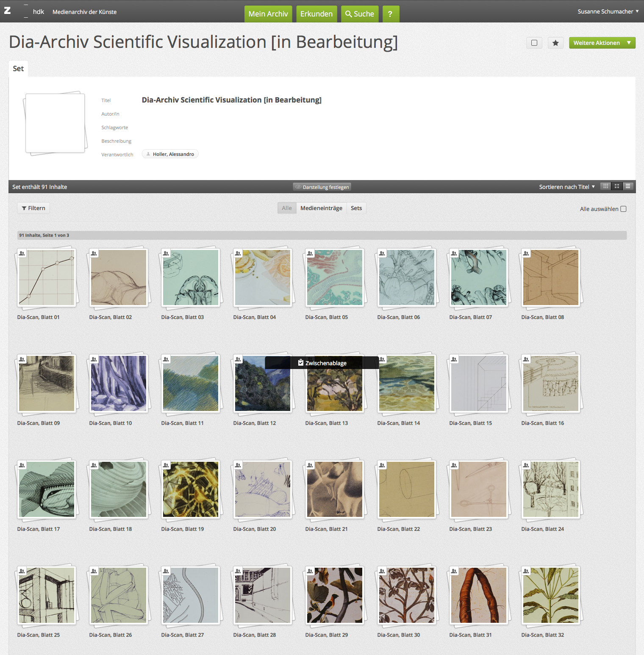Open the Sortieren nach Titel dropdown
The height and width of the screenshot is (655, 644).
pyautogui.click(x=566, y=187)
